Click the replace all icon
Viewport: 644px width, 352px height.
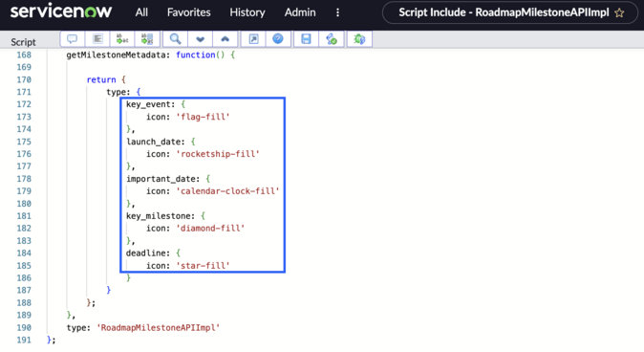147,39
